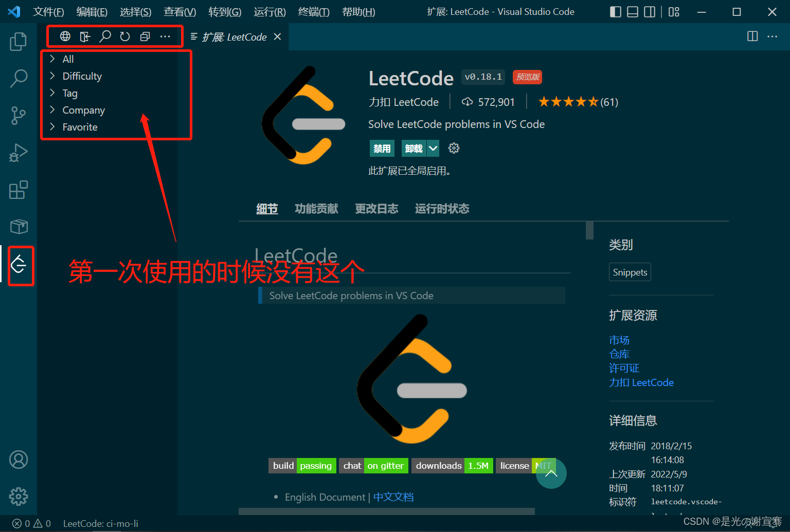Collapse all in LeetCode explorer

(145, 36)
